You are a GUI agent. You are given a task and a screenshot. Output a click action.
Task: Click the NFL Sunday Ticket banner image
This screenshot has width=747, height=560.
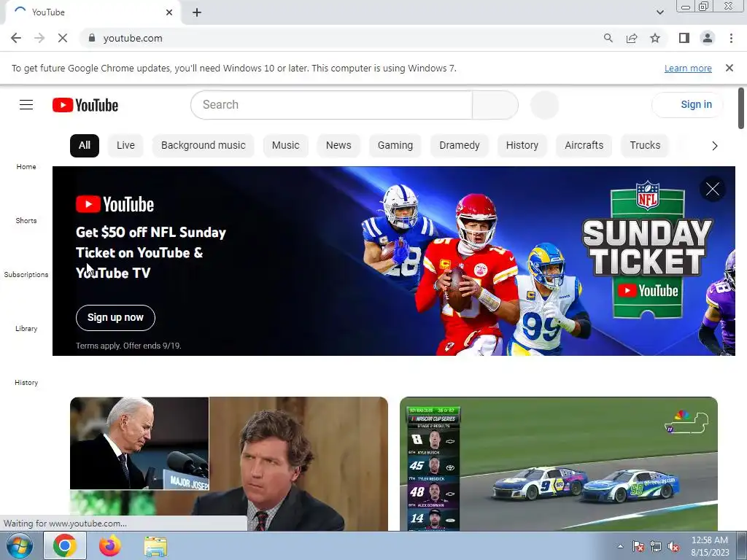pyautogui.click(x=393, y=261)
